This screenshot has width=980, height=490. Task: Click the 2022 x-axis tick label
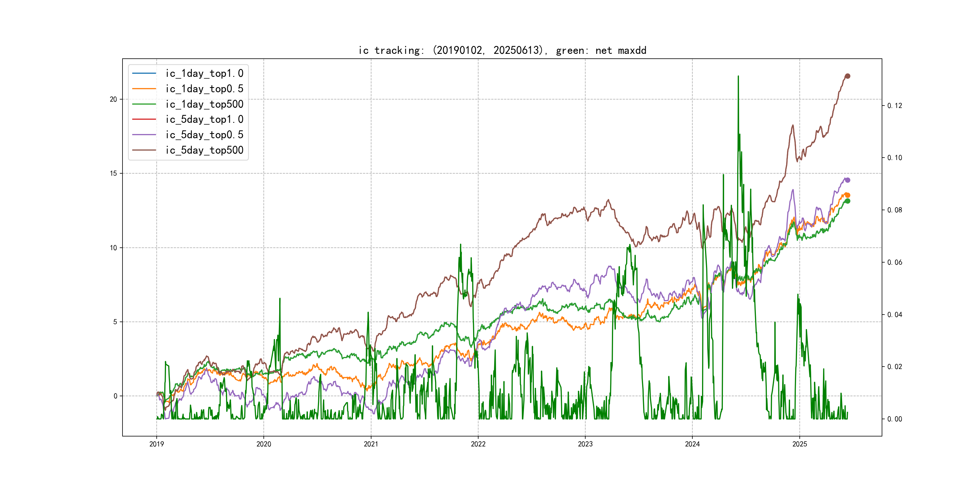[478, 444]
